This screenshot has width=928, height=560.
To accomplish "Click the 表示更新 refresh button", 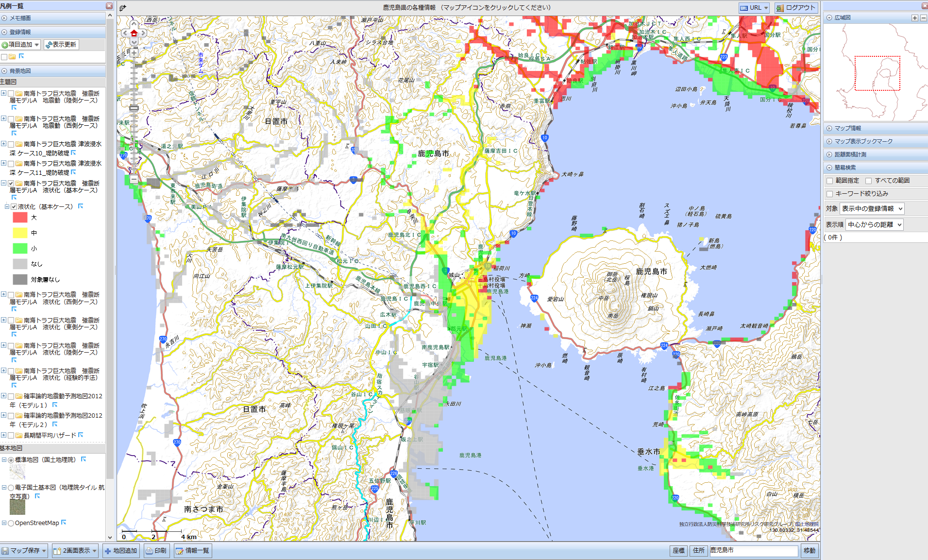I will tap(61, 45).
